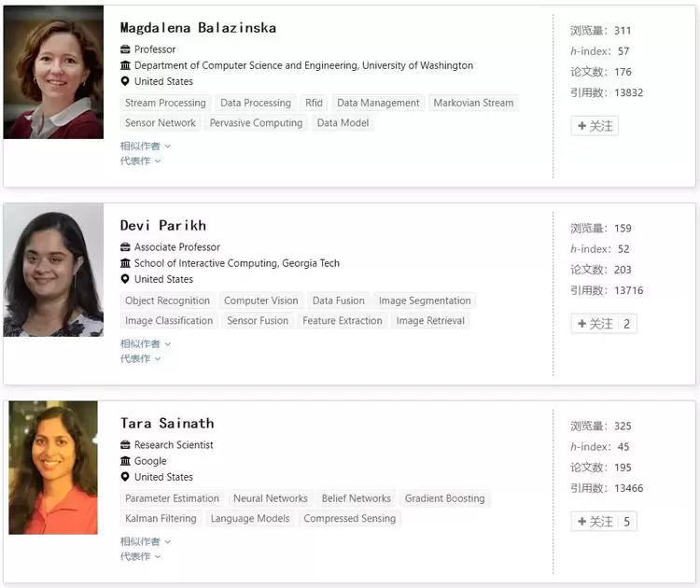
Task: Follow Magdalena Balazinska with 关注 button
Action: 595,126
